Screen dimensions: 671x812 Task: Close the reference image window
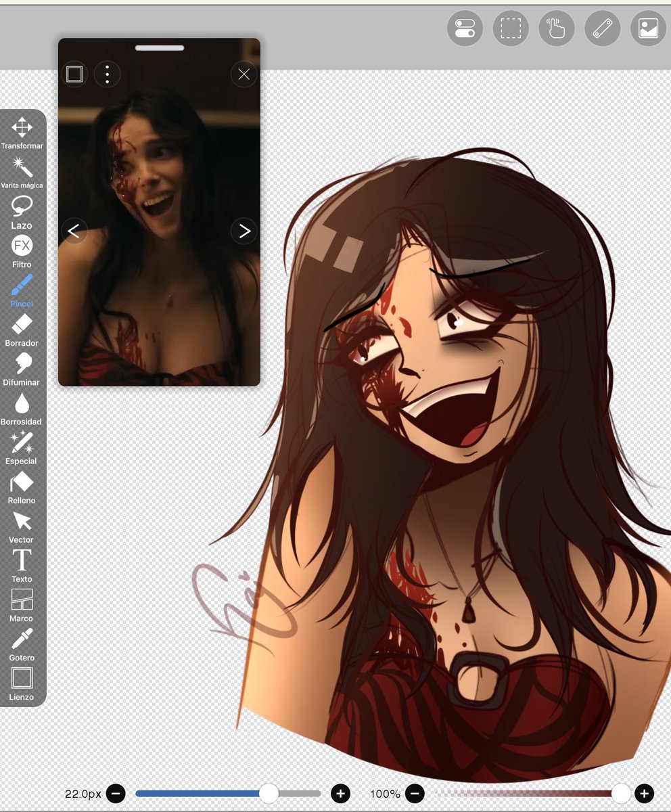tap(244, 74)
